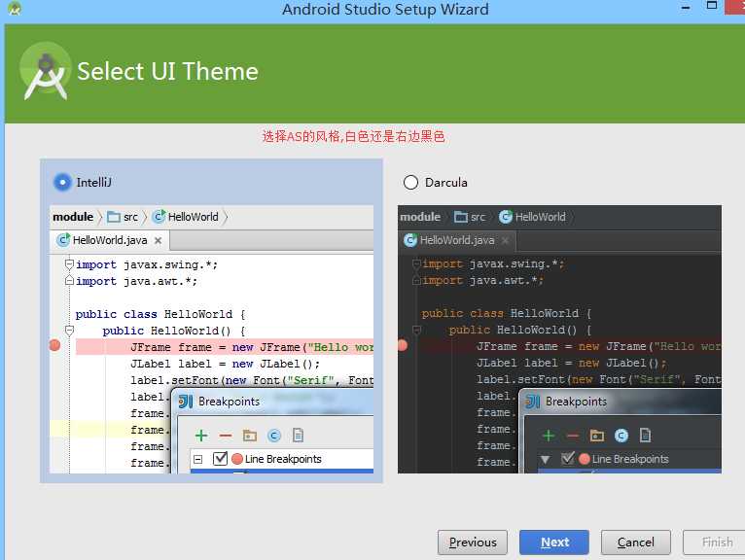This screenshot has height=560, width=745.
Task: Click red Line Breakpoints dot in light preview
Action: (x=237, y=459)
